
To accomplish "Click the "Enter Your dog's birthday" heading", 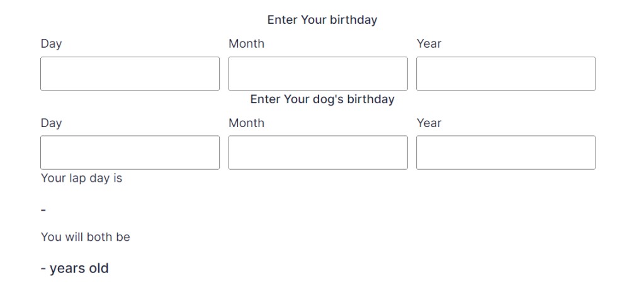I will point(322,99).
